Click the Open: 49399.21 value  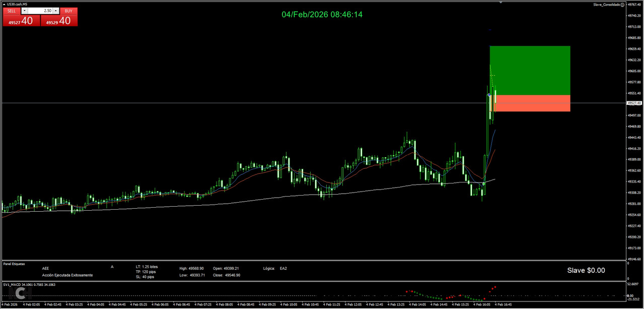point(226,269)
